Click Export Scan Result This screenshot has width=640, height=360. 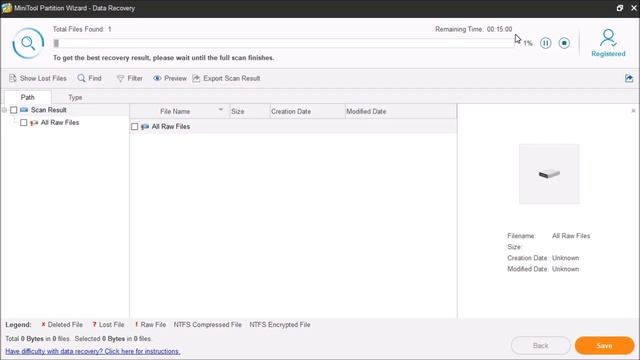point(226,78)
